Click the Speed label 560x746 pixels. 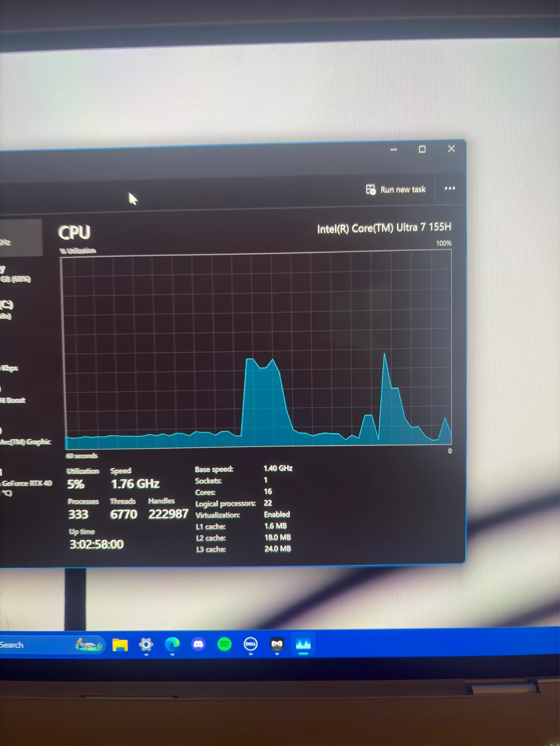pos(121,471)
